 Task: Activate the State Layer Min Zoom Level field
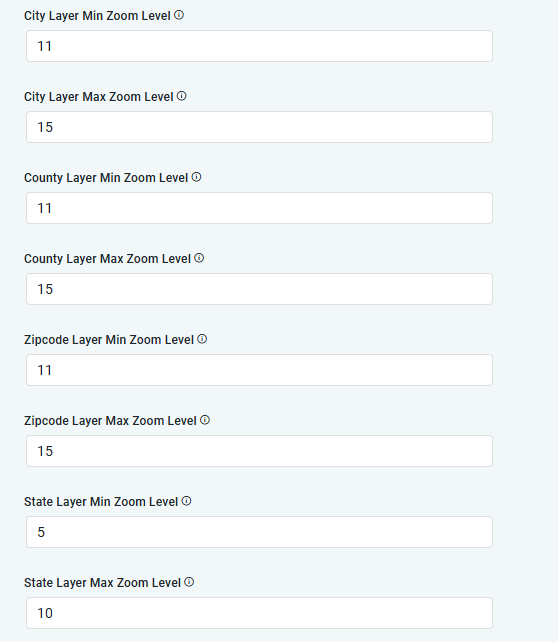coord(259,532)
